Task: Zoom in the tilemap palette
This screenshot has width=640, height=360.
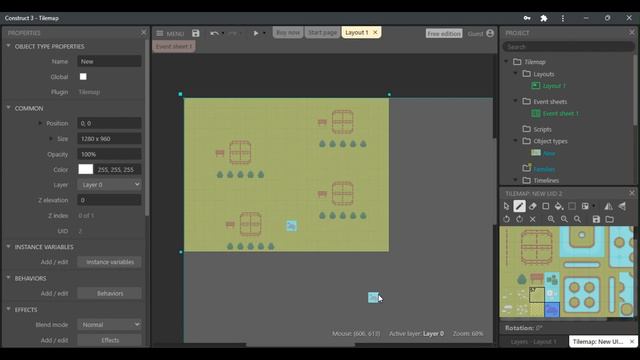Action: (x=551, y=219)
